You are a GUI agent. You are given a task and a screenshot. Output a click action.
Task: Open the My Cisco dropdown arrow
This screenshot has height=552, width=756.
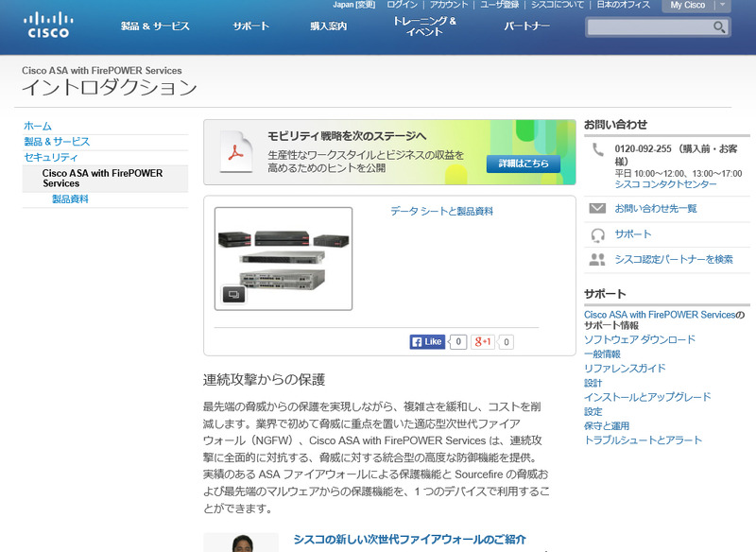pos(722,6)
